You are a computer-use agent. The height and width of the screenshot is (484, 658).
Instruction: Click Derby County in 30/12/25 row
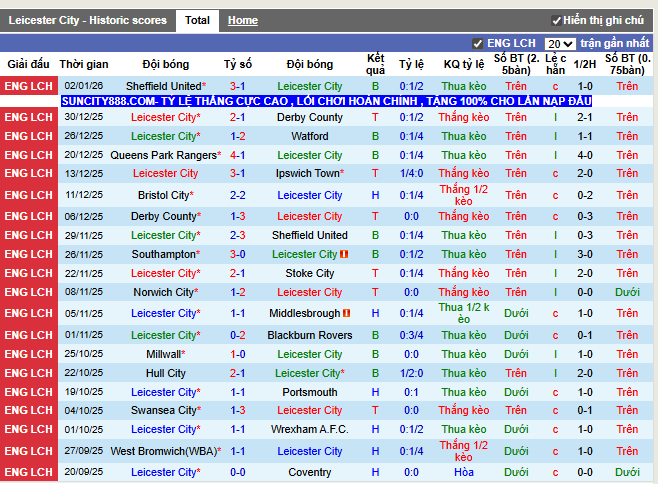310,117
